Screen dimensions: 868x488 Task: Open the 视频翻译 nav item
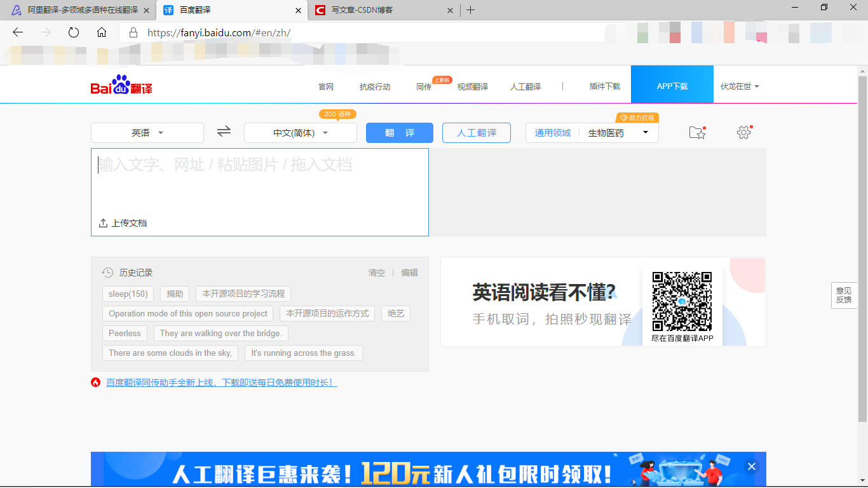click(x=473, y=86)
